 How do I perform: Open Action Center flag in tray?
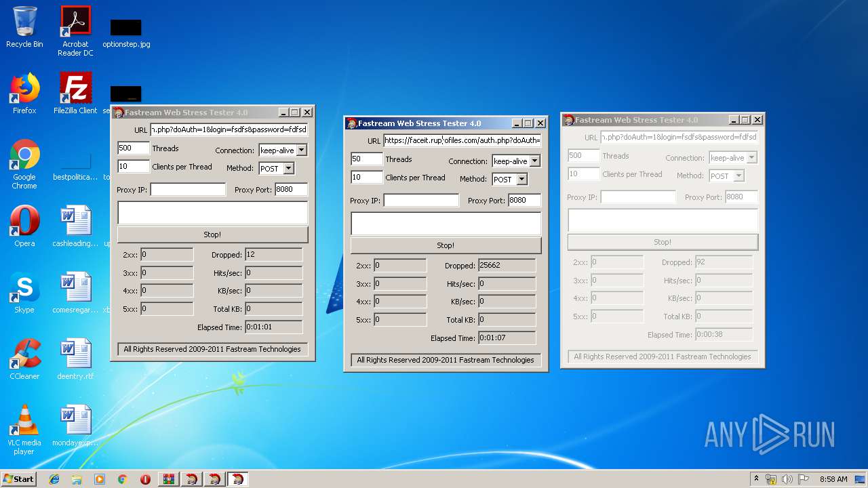pyautogui.click(x=804, y=479)
